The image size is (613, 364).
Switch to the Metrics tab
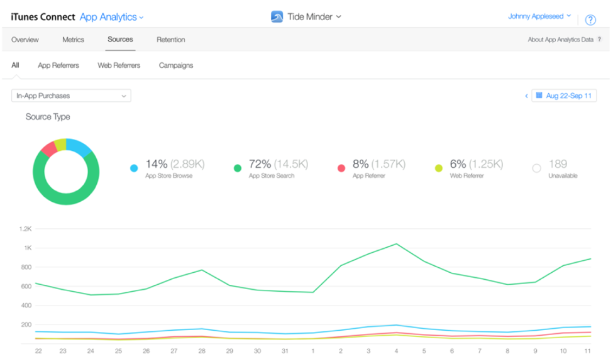[73, 40]
